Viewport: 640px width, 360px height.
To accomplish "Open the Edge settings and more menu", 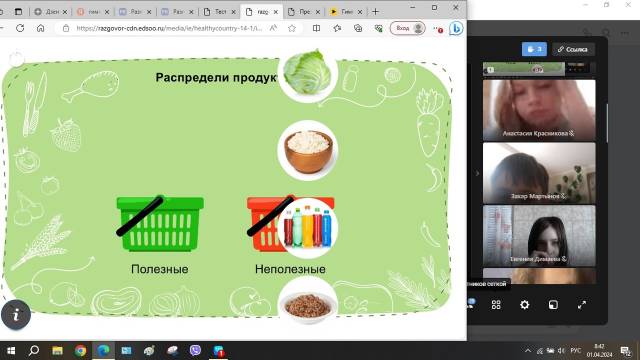I will [x=438, y=29].
